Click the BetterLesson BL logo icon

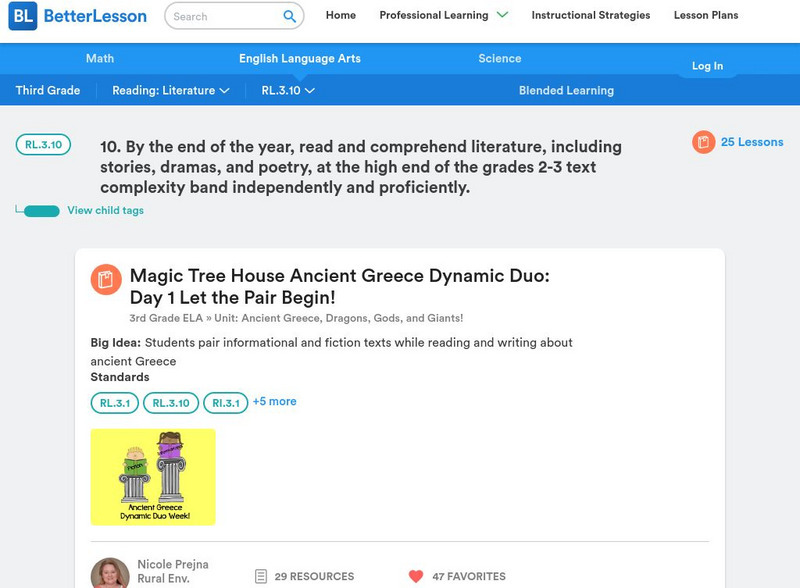click(x=23, y=16)
